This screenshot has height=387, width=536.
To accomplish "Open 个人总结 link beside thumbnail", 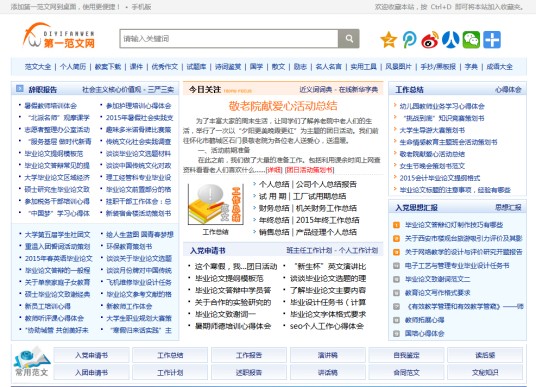I will (x=274, y=184).
